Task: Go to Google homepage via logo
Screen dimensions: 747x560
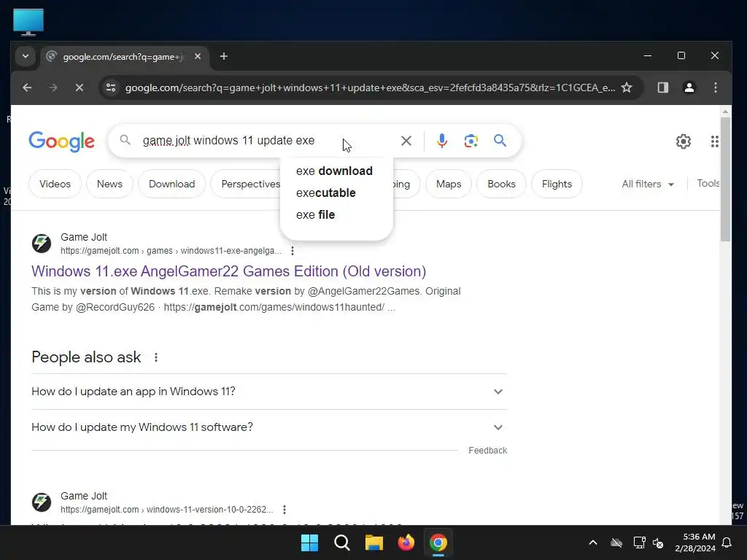Action: pyautogui.click(x=62, y=141)
